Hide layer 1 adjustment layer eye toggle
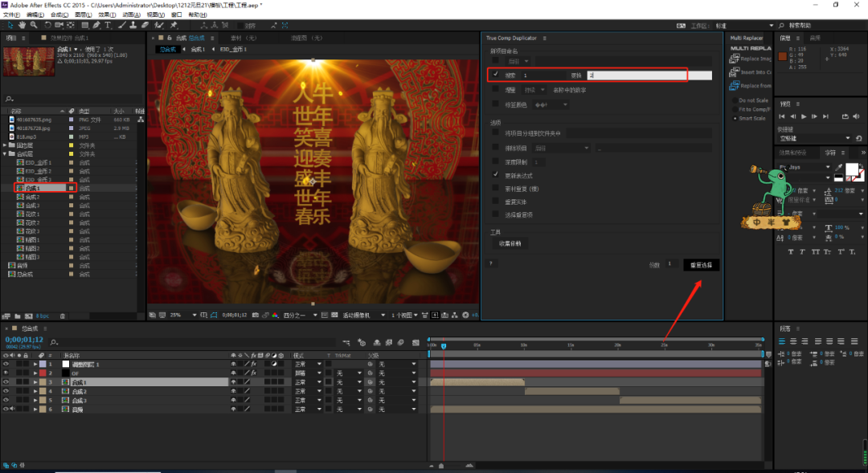 6,364
